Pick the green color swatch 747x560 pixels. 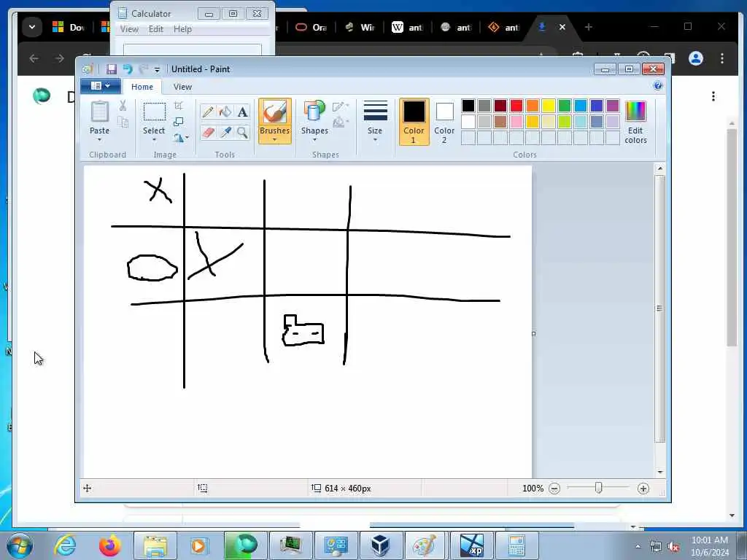coord(565,106)
